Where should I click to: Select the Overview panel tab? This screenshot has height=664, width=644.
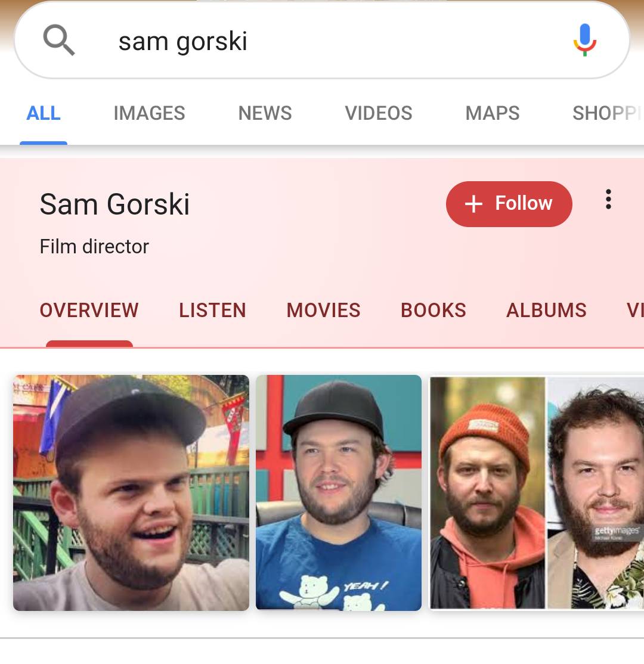tap(89, 311)
